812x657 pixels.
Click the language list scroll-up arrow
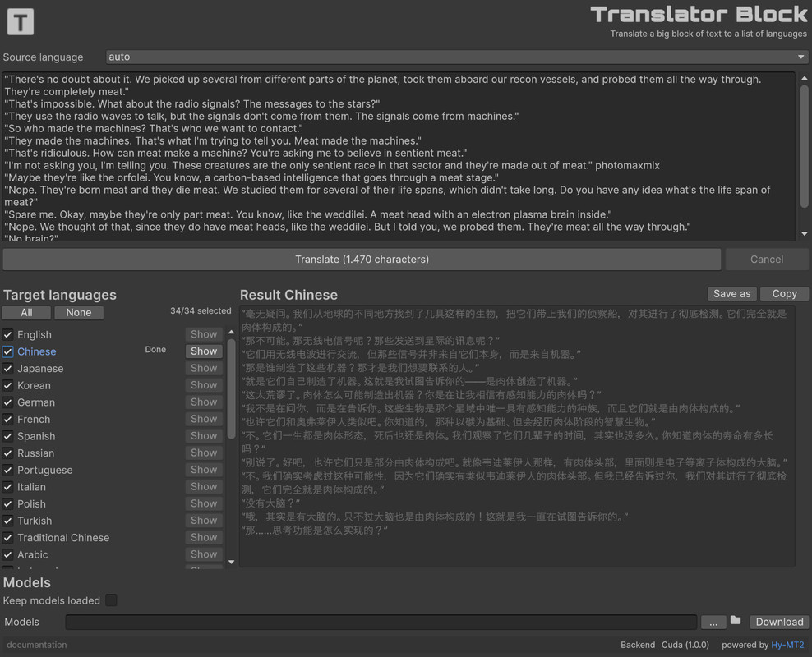tap(232, 332)
